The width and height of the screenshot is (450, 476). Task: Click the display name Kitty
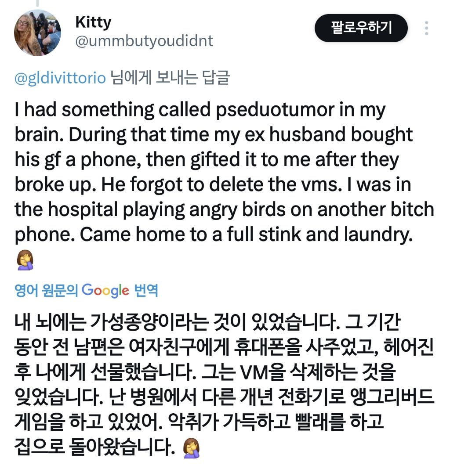coord(93,22)
